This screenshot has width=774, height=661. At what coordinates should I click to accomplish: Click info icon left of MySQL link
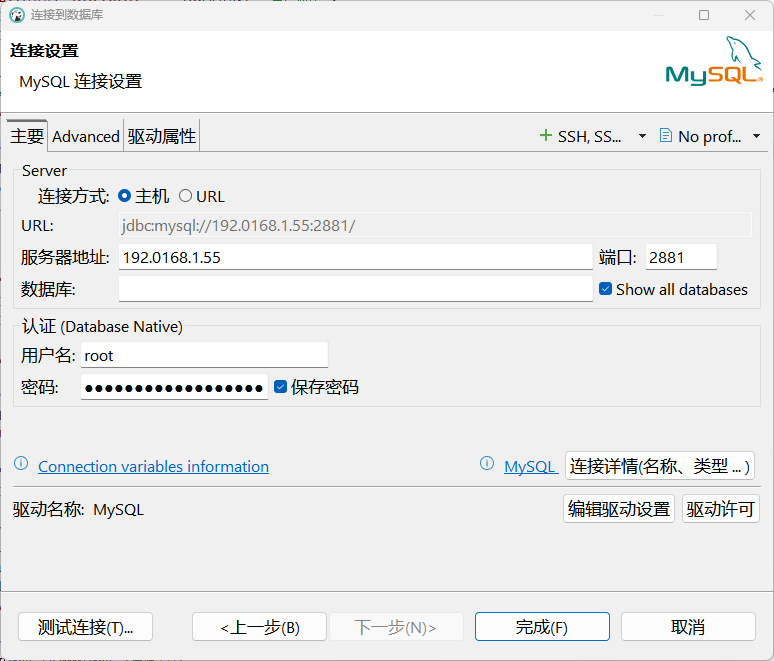487,464
